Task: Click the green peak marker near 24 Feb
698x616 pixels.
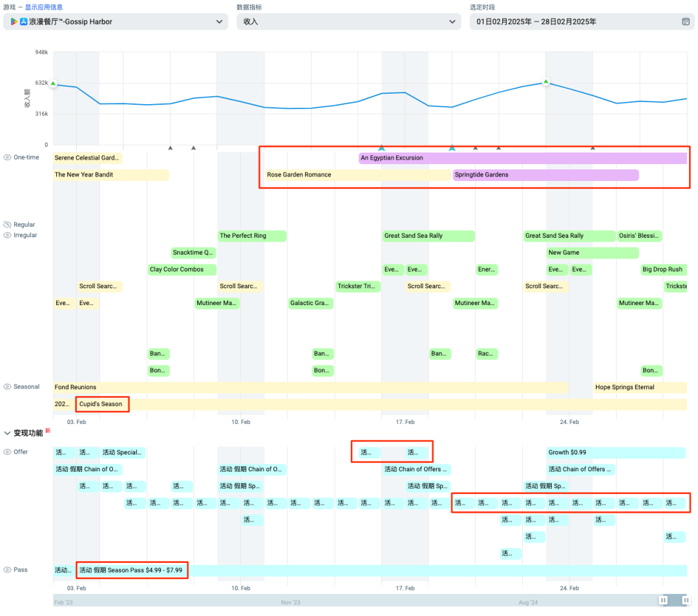Action: tap(545, 82)
